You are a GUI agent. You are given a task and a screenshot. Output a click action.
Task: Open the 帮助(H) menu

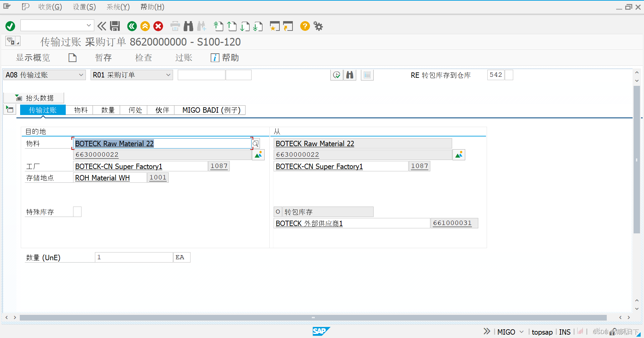pyautogui.click(x=152, y=7)
